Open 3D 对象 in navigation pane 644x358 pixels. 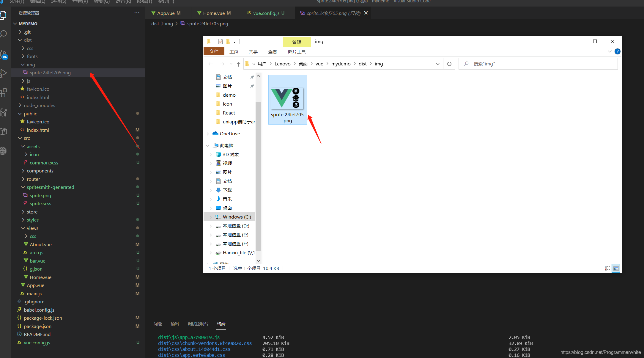click(x=231, y=155)
